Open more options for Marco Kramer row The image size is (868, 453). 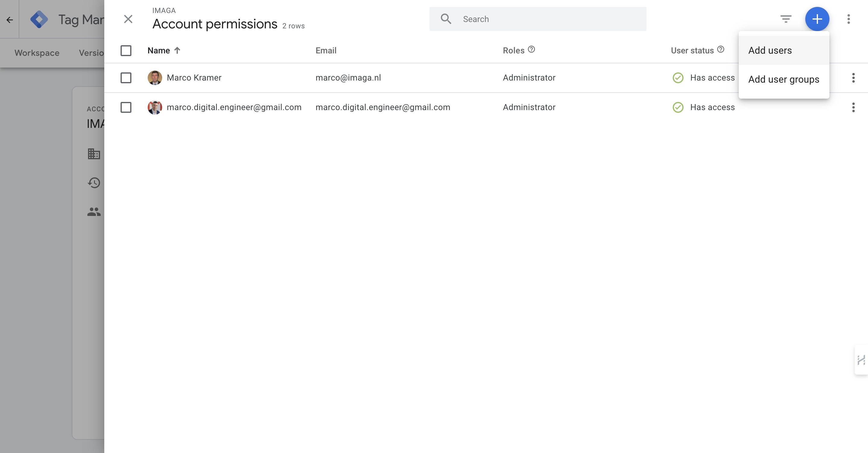click(x=853, y=78)
